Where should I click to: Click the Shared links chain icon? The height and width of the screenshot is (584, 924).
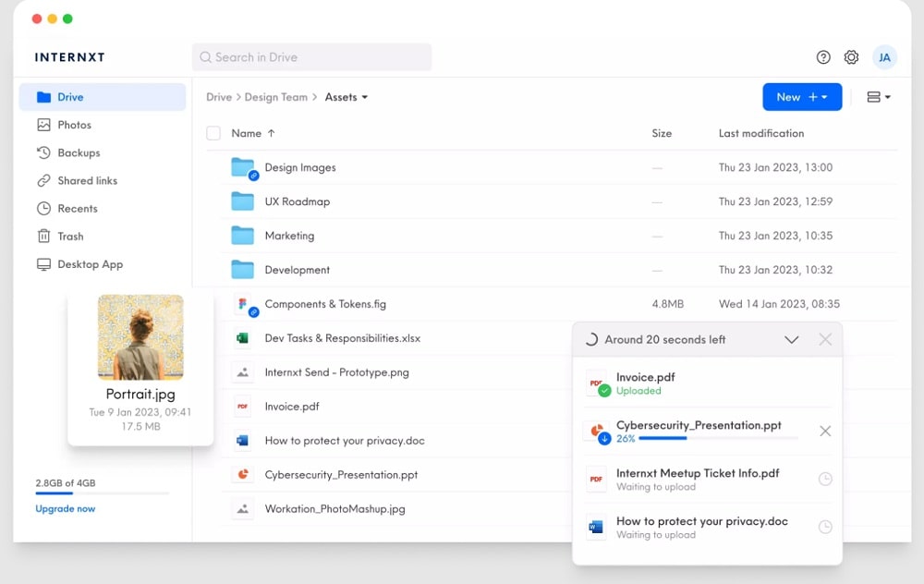point(43,180)
